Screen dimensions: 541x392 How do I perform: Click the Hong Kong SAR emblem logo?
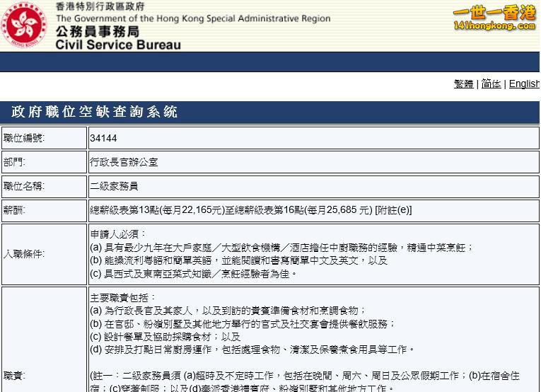click(x=25, y=25)
